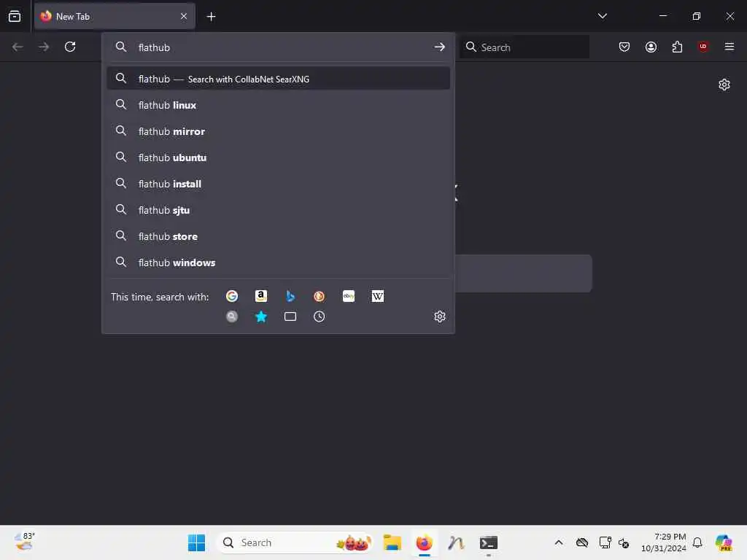
Task: Search this time with Google
Action: pyautogui.click(x=232, y=296)
